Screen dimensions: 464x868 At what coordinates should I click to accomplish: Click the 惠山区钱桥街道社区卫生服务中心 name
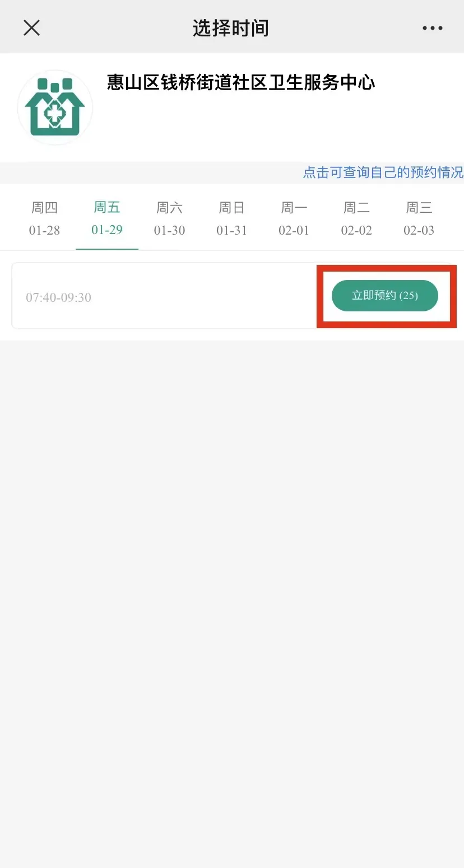click(x=241, y=83)
